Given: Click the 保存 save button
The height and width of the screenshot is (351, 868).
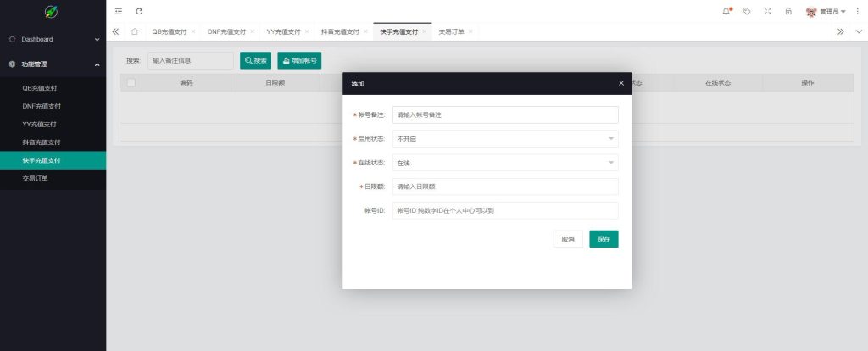Looking at the screenshot, I should point(604,239).
